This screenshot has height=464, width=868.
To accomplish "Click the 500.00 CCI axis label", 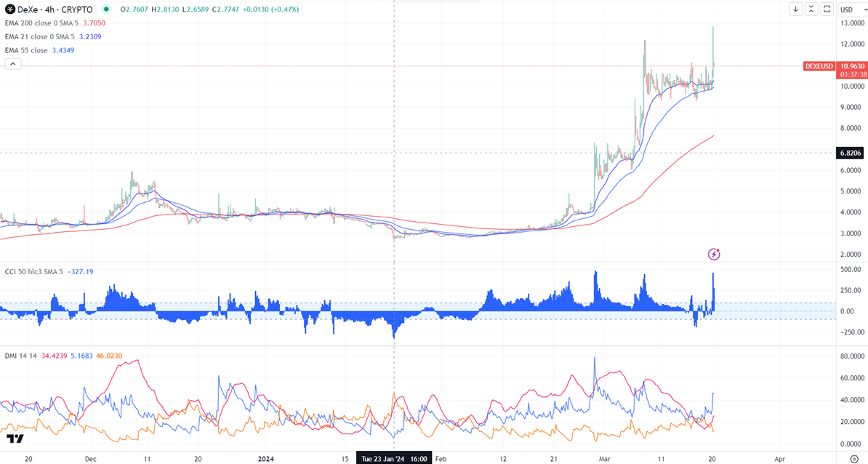I will pyautogui.click(x=851, y=270).
